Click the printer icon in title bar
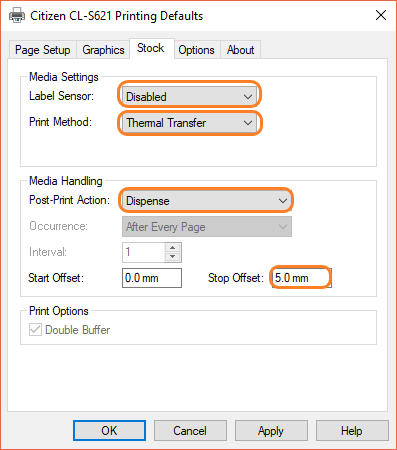Image resolution: width=397 pixels, height=450 pixels. point(17,15)
